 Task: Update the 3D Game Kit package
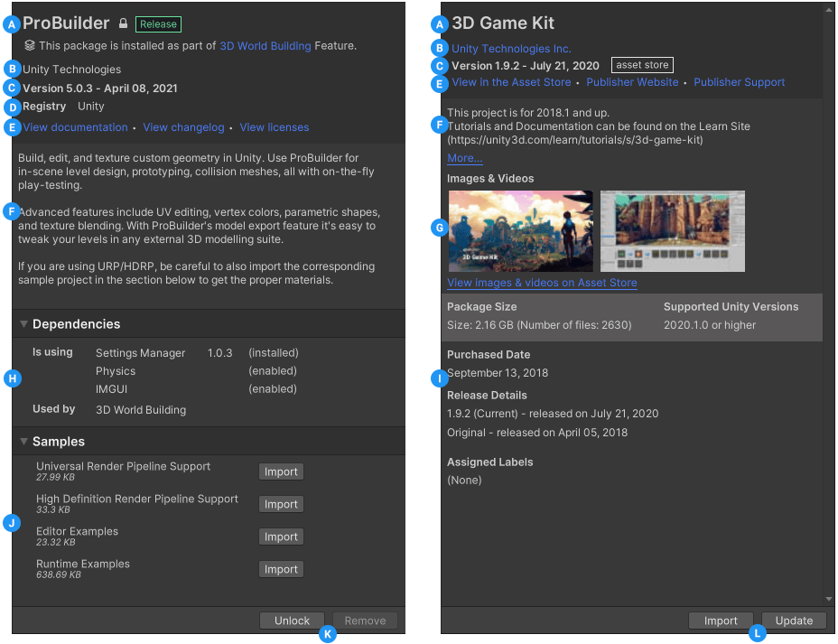point(793,621)
